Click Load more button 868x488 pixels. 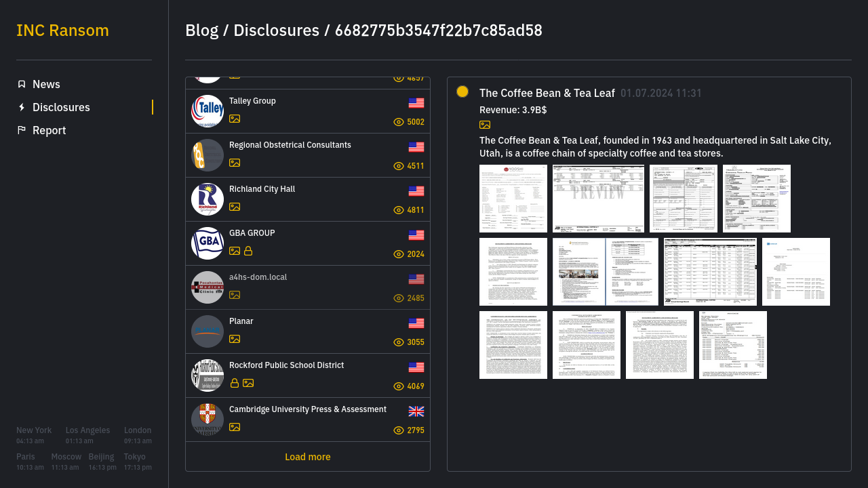[307, 457]
